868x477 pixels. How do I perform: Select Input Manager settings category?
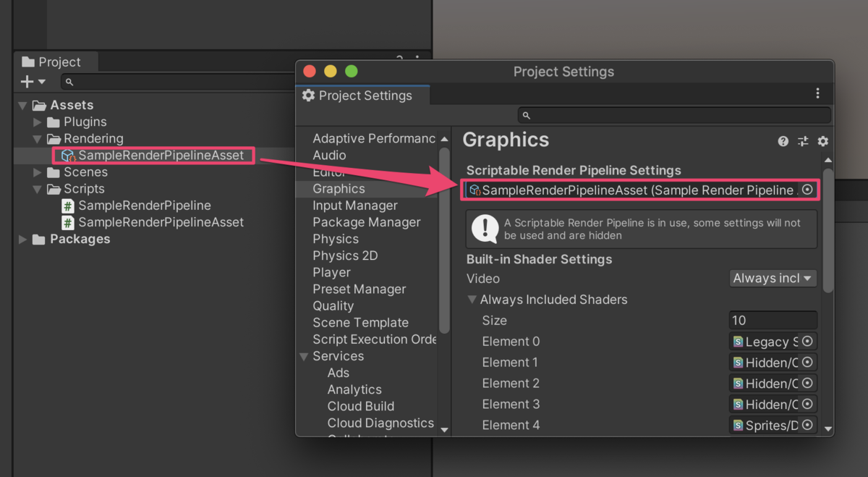coord(355,205)
